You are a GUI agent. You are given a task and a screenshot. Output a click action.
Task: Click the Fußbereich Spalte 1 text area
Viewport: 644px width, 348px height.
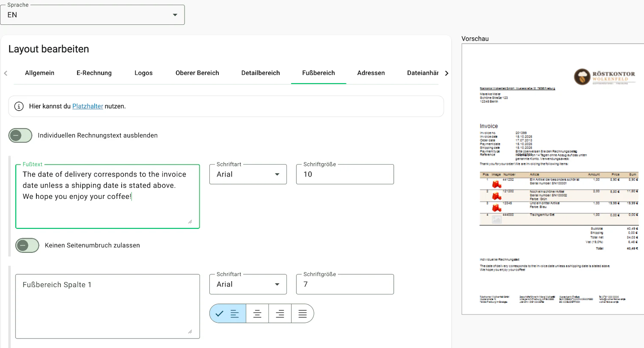(107, 306)
